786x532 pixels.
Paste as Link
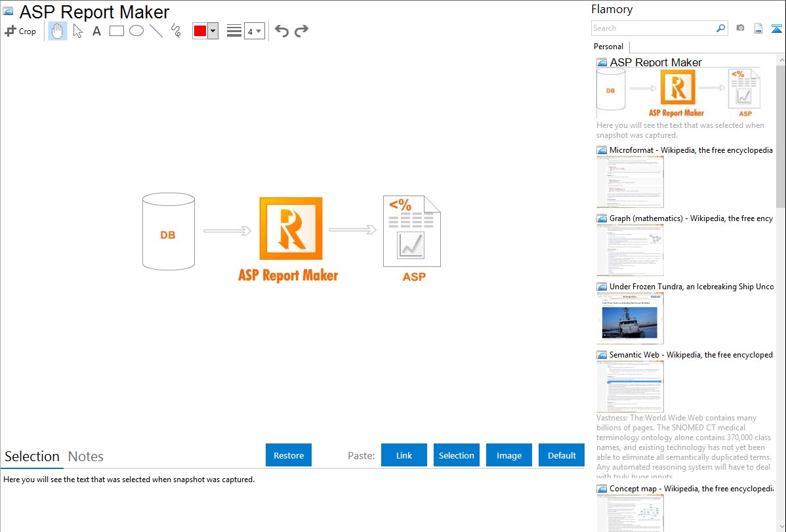pyautogui.click(x=404, y=455)
